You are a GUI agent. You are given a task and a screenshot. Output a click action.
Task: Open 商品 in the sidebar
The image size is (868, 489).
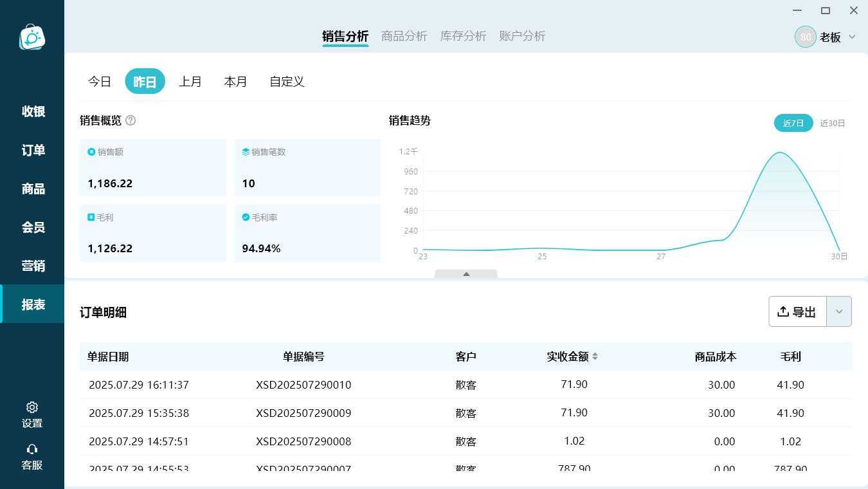point(33,189)
